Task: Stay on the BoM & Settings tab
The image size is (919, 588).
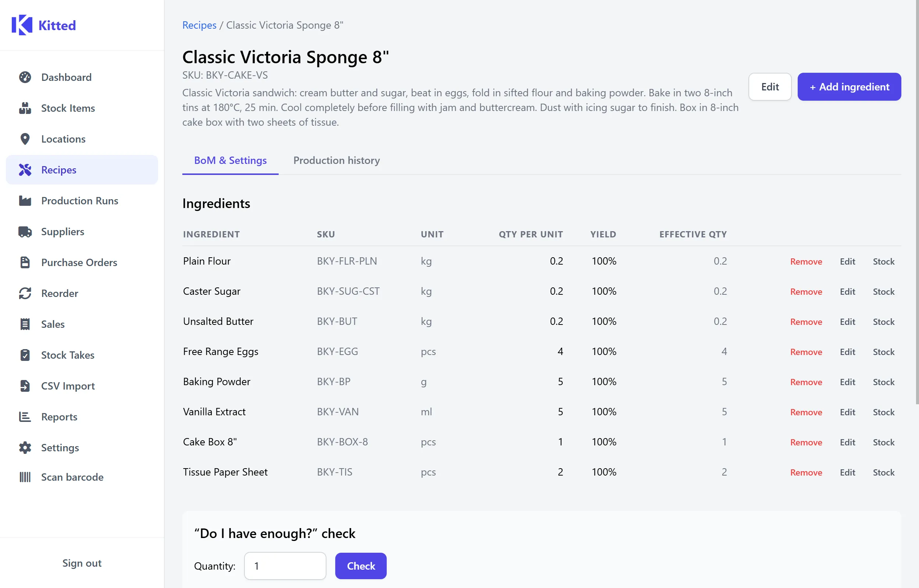Action: click(230, 160)
